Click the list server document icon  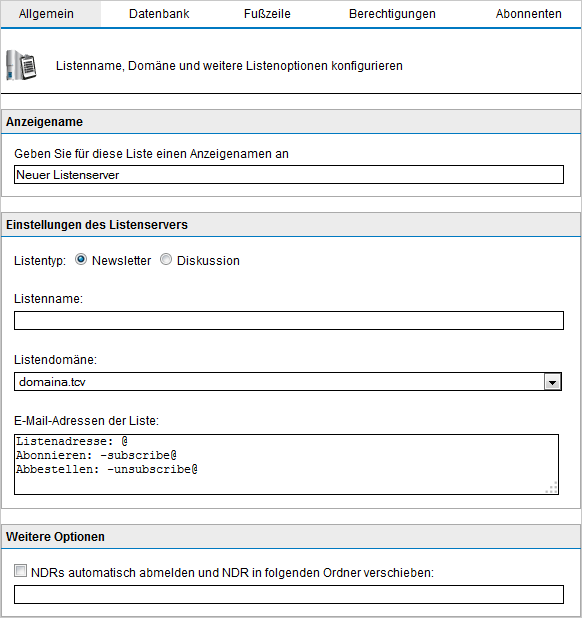point(22,65)
